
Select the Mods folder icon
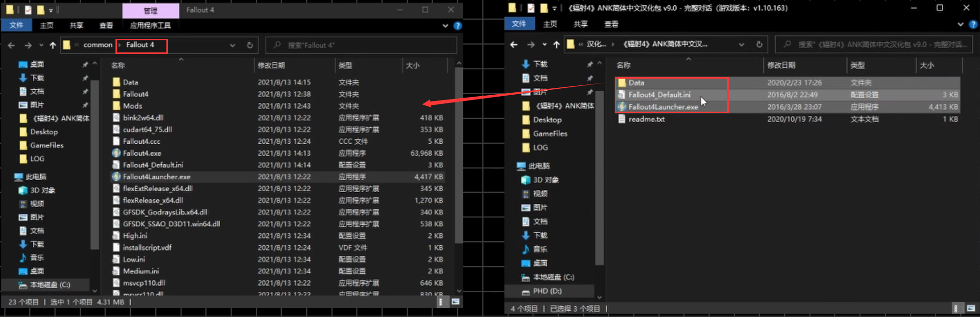point(116,106)
